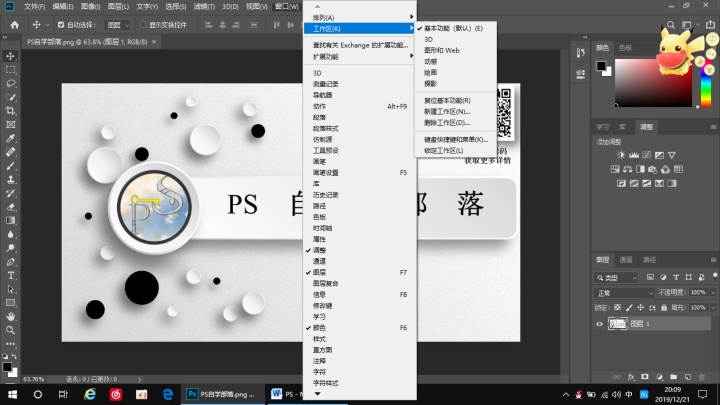Select the Zoom tool in toolbar
Screen dimensions: 720x405
10,330
